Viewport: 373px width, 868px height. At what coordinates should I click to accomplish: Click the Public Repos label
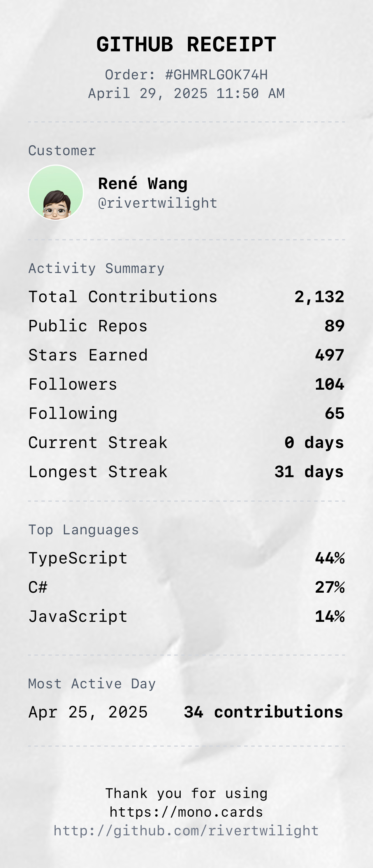[88, 326]
